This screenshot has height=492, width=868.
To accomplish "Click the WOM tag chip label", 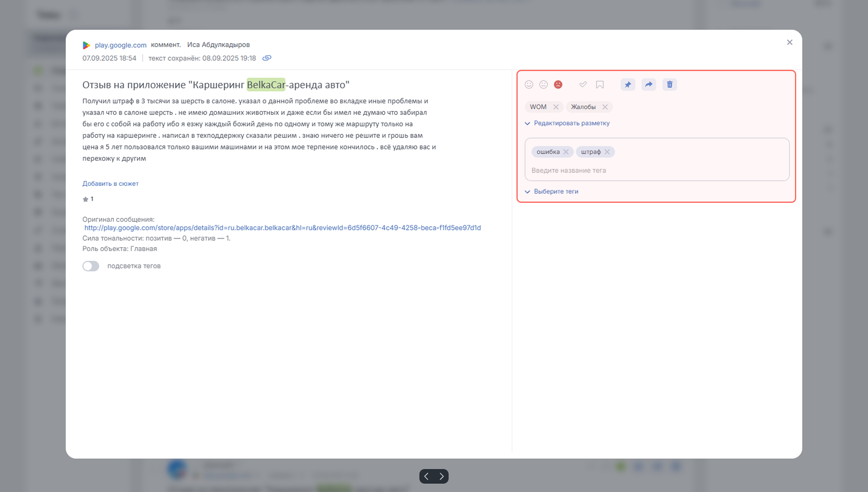I will pyautogui.click(x=538, y=107).
